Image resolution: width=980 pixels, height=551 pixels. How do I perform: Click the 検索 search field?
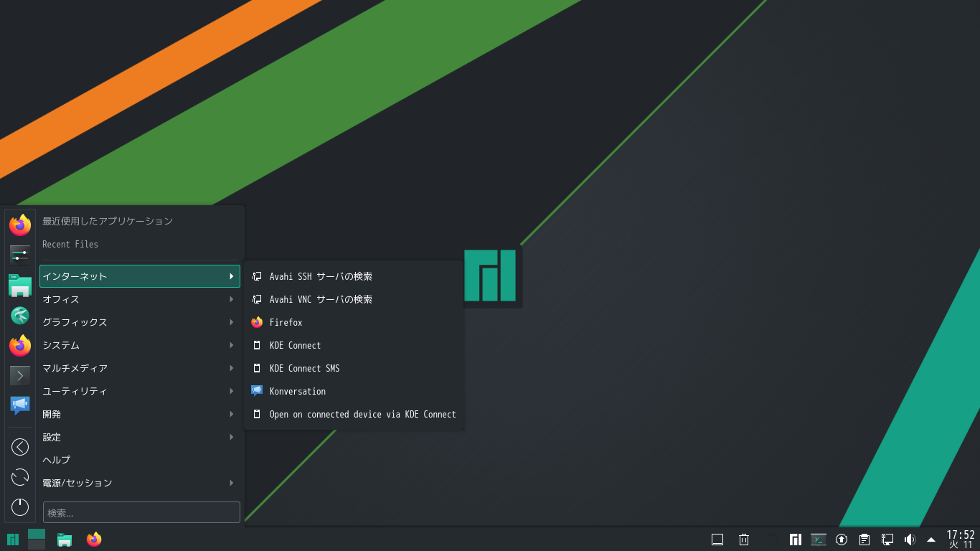[x=141, y=512]
